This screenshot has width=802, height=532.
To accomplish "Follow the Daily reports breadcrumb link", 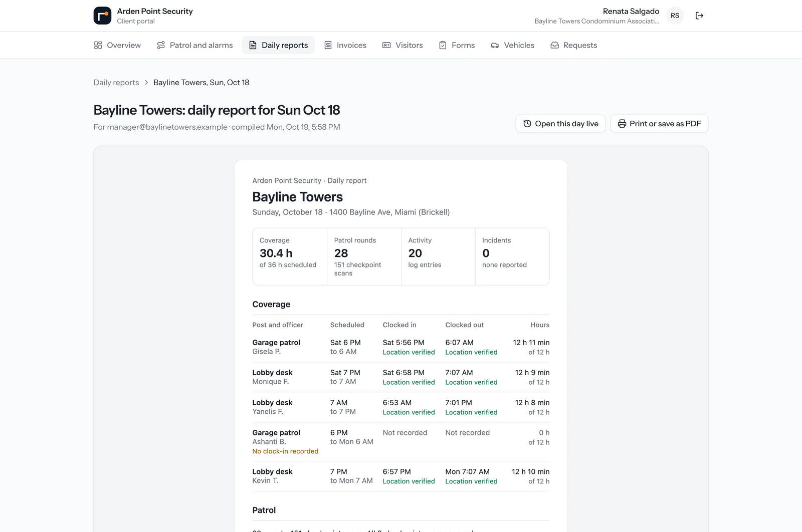I will point(116,83).
